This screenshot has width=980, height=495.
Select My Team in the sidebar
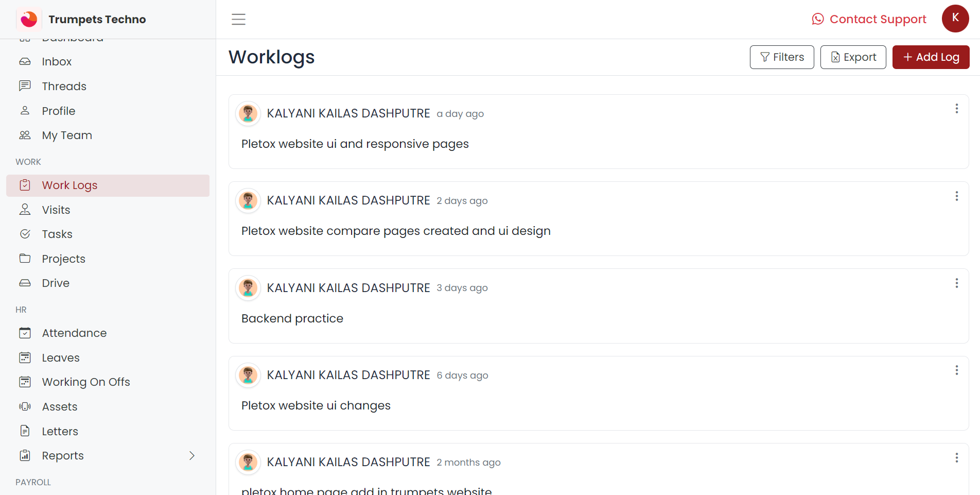click(67, 135)
